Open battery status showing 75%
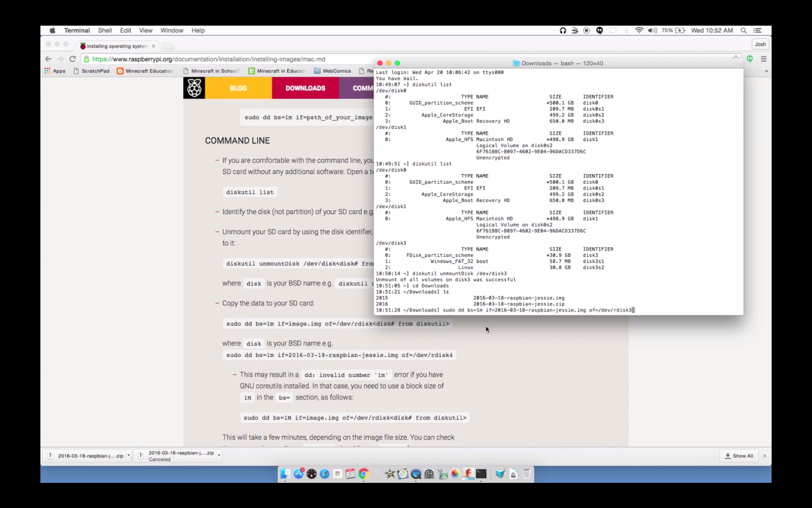The width and height of the screenshot is (812, 508). coord(673,30)
